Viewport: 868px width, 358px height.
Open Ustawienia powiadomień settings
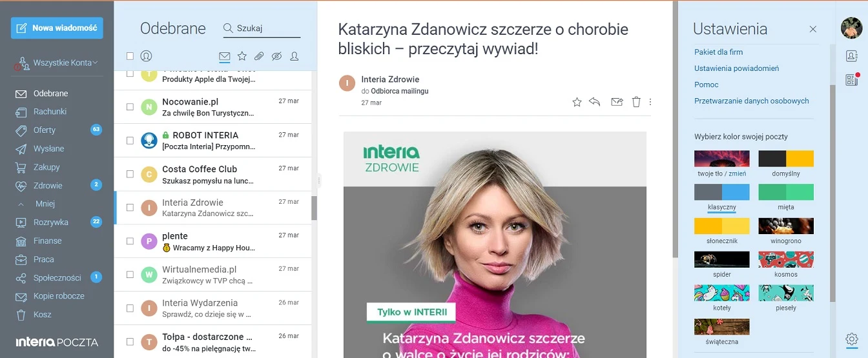point(736,68)
